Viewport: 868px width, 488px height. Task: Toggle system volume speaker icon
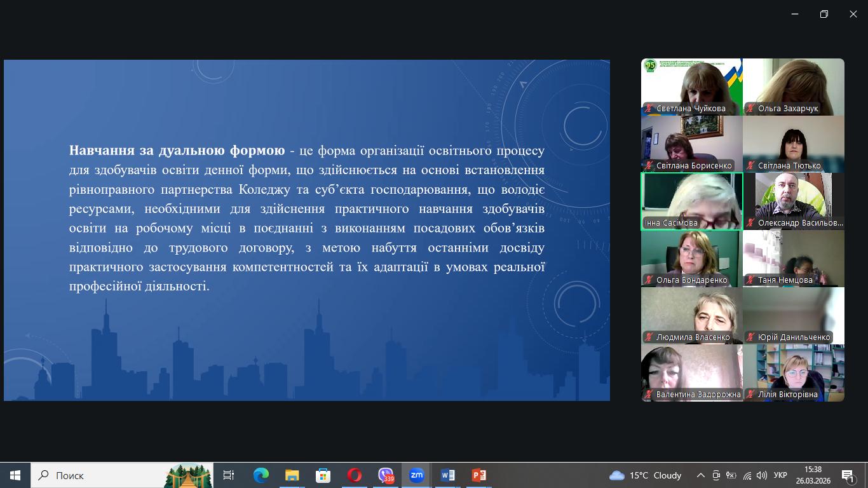pos(761,475)
